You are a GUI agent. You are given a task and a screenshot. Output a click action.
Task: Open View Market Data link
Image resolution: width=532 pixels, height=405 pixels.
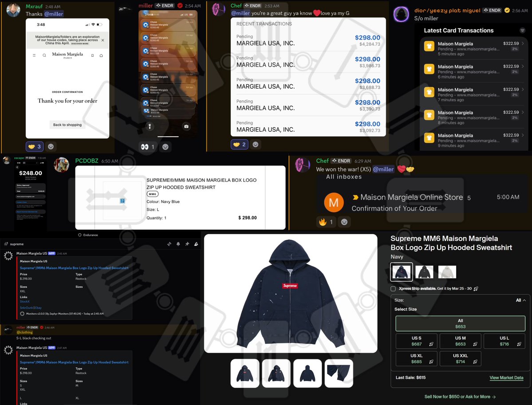[506, 377]
